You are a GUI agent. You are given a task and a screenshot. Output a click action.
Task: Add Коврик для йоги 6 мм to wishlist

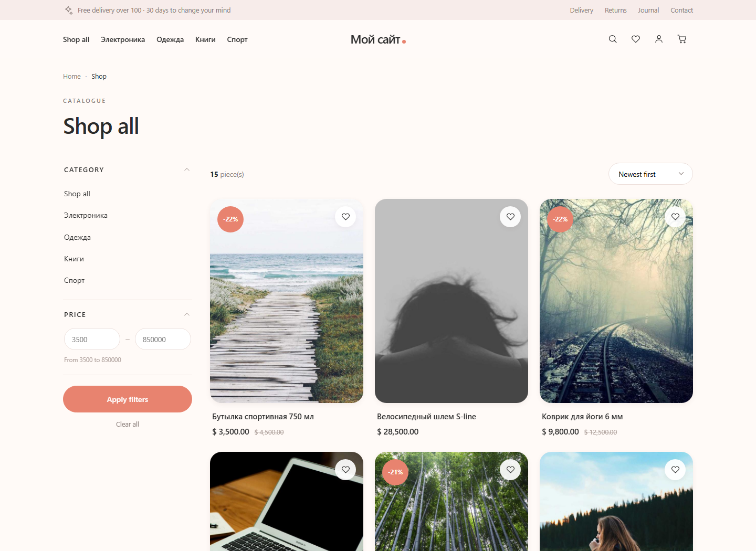pos(675,217)
